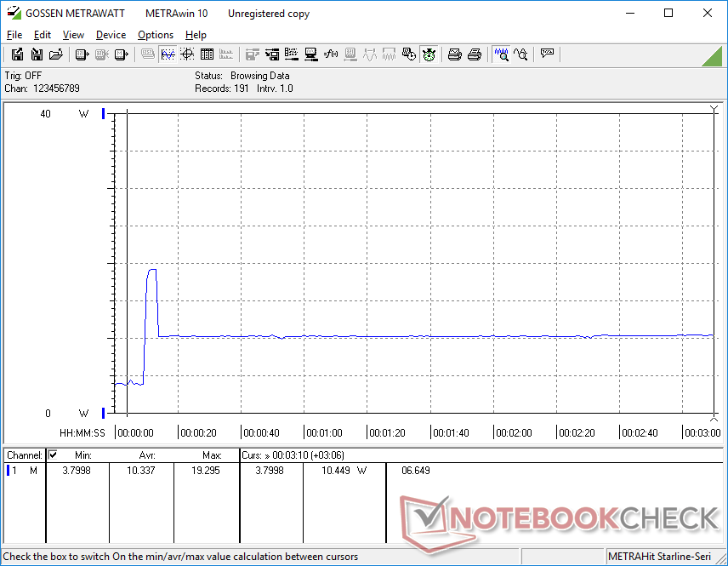Select the bottom Y-axis 0 W marker
Screen dimensions: 728x566
pyautogui.click(x=104, y=413)
